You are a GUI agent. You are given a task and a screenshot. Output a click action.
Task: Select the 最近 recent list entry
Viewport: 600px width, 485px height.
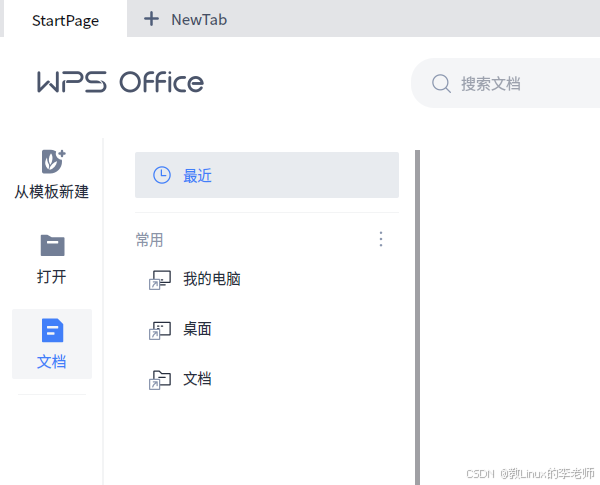pyautogui.click(x=267, y=175)
